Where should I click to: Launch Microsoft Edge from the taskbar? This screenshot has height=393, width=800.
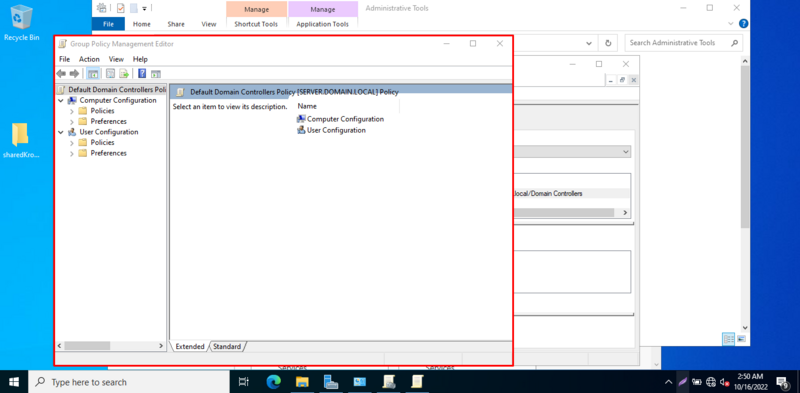pos(274,381)
